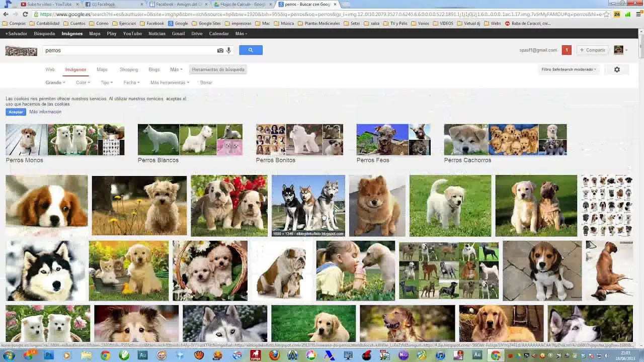Open Calendar in the black bar
The image size is (644, 362).
tap(219, 34)
